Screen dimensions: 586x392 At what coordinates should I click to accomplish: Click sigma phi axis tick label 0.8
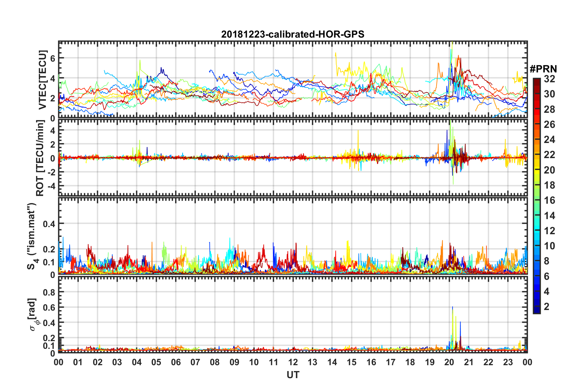click(49, 292)
